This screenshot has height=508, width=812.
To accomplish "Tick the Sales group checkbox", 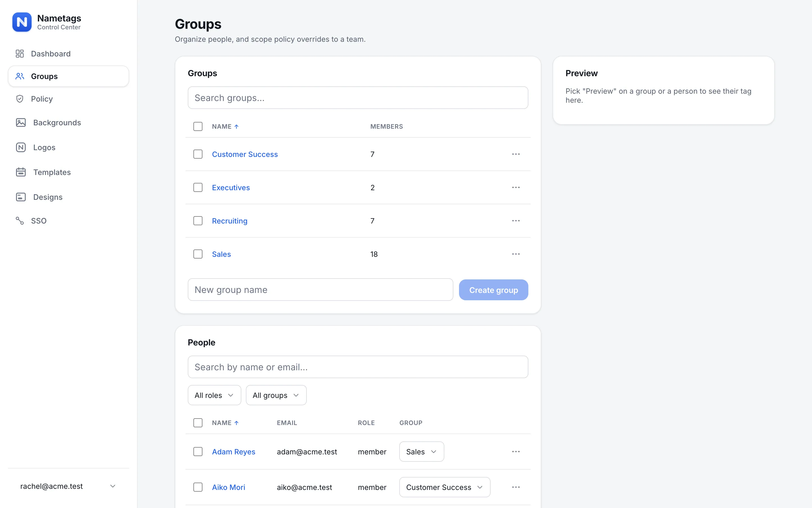I will click(x=198, y=254).
